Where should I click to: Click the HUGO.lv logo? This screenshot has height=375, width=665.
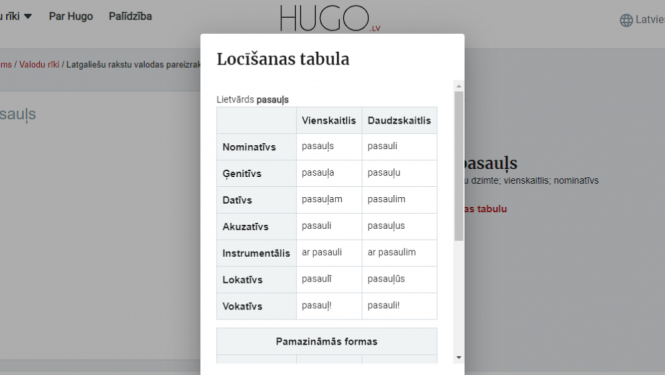pos(330,18)
